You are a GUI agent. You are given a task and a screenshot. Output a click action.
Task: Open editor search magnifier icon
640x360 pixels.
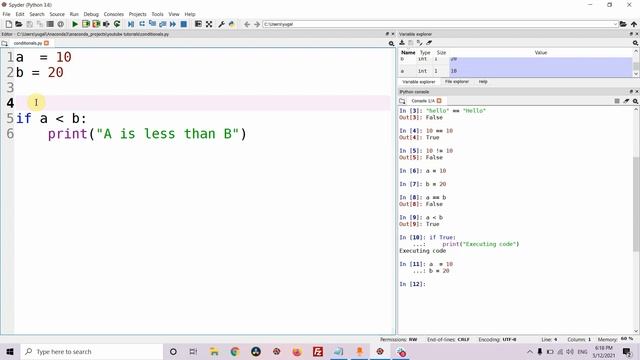pos(391,43)
